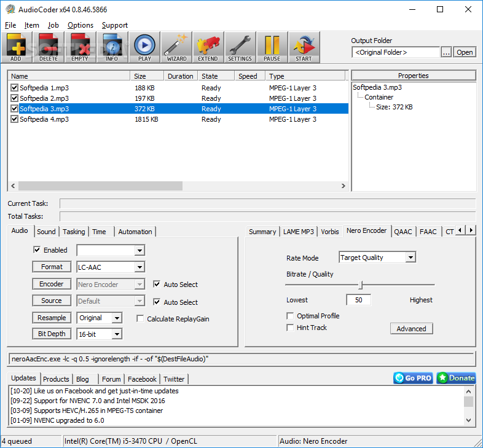This screenshot has height=448, width=483.
Task: Uncheck Softpedia 2.mp3 checkbox
Action: pyautogui.click(x=14, y=98)
